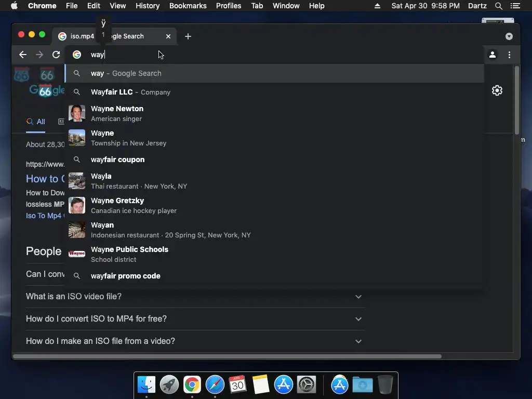This screenshot has width=532, height=399.
Task: Select the Wayan Indonesian restaurant suggestion
Action: pyautogui.click(x=274, y=230)
